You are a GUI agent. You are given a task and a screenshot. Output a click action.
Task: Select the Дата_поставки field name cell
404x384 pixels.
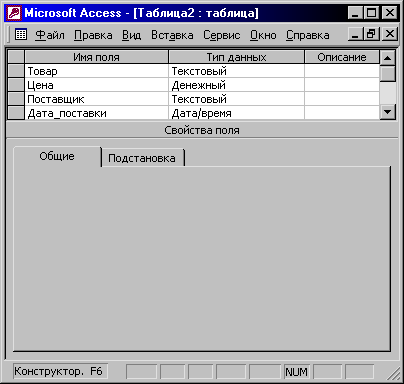pyautogui.click(x=96, y=113)
